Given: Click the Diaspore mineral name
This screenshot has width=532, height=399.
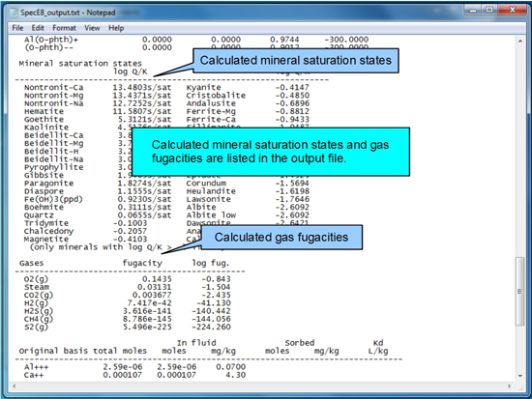Looking at the screenshot, I should [x=44, y=191].
